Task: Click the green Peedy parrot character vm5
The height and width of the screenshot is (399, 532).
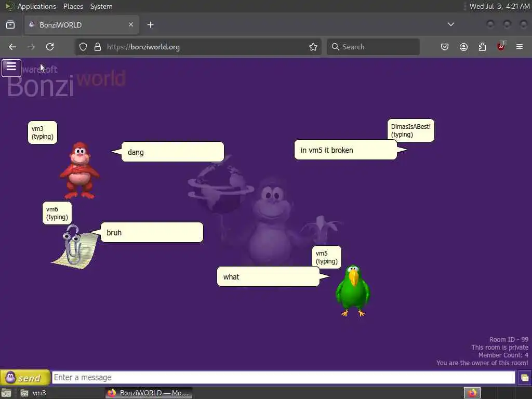Action: [x=353, y=291]
